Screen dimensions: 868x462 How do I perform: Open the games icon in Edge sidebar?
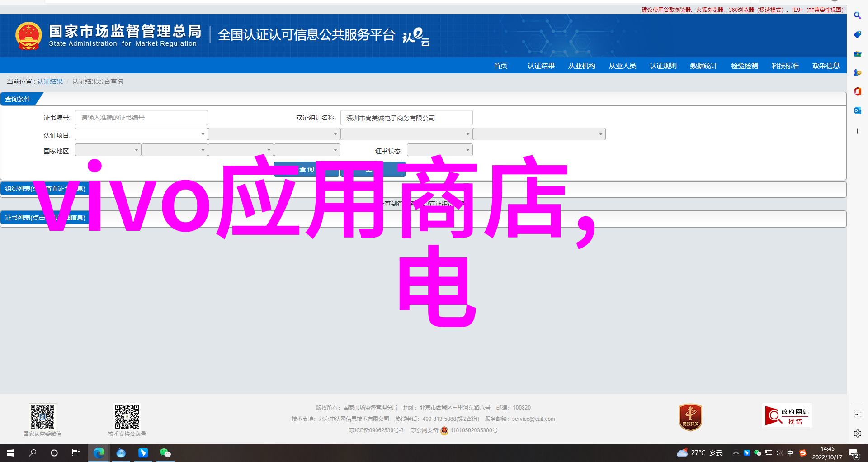point(857,72)
